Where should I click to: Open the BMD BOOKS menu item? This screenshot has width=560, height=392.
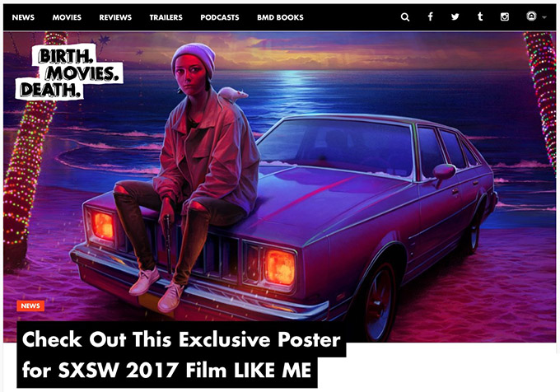click(280, 17)
